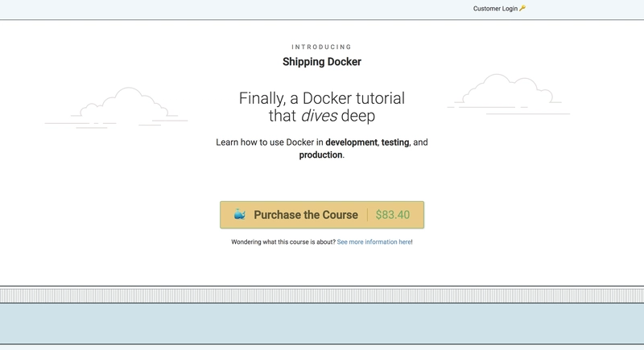Open the Customer Login link
Image resolution: width=644 pixels, height=350 pixels.
pos(495,9)
